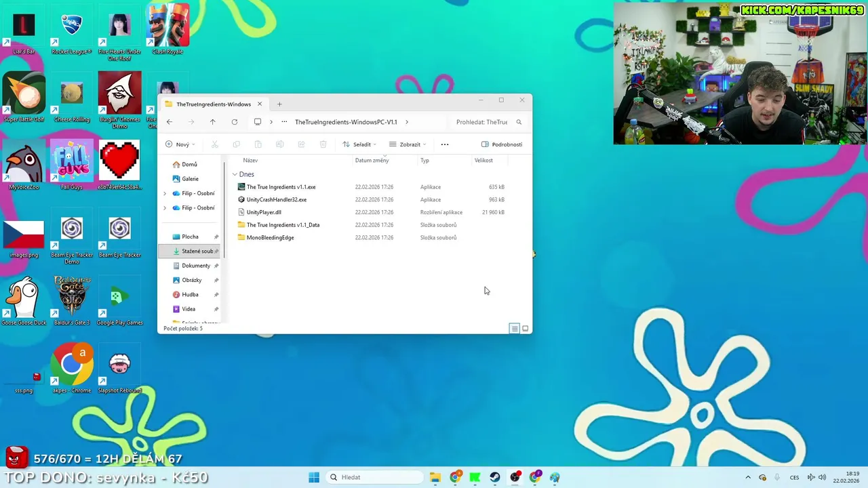This screenshot has height=488, width=868.
Task: Click the This PC monitor icon in address bar
Action: 258,122
